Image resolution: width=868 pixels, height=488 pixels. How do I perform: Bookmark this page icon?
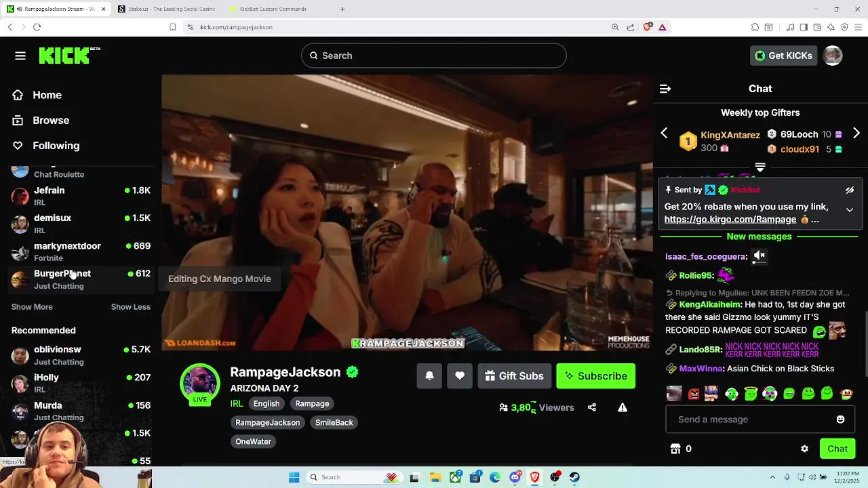[x=173, y=27]
